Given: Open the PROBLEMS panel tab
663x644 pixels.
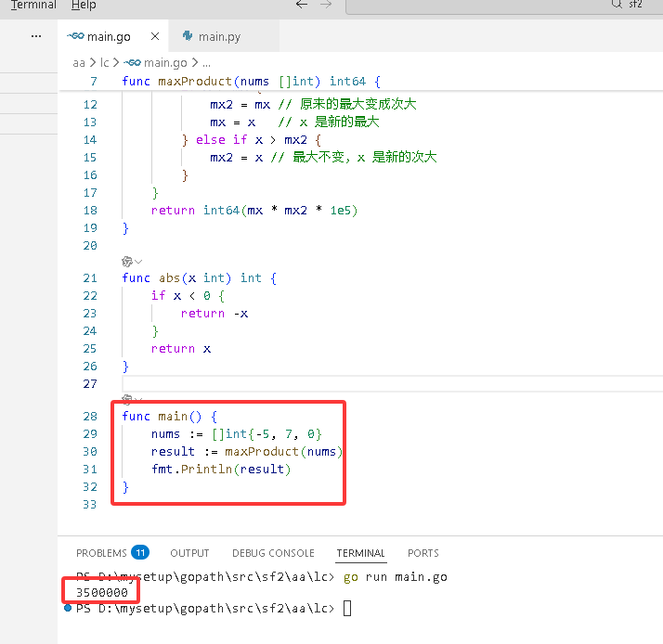Looking at the screenshot, I should coord(101,553).
